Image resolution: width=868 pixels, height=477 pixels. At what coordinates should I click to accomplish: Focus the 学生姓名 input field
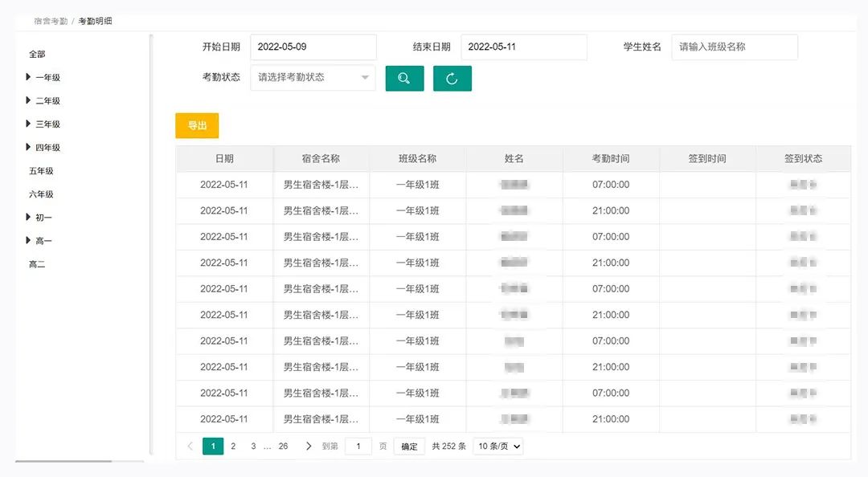pos(735,47)
